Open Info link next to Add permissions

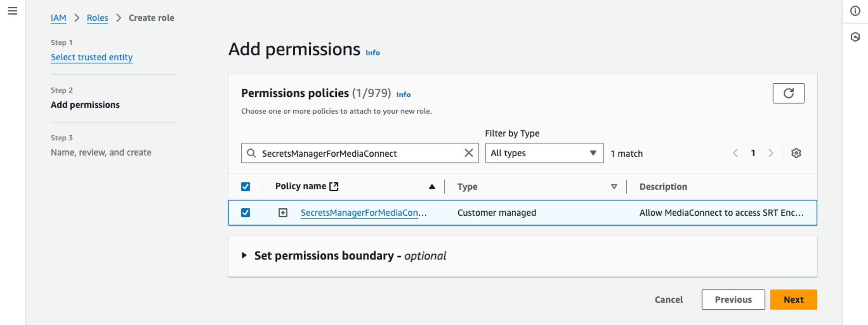point(372,53)
